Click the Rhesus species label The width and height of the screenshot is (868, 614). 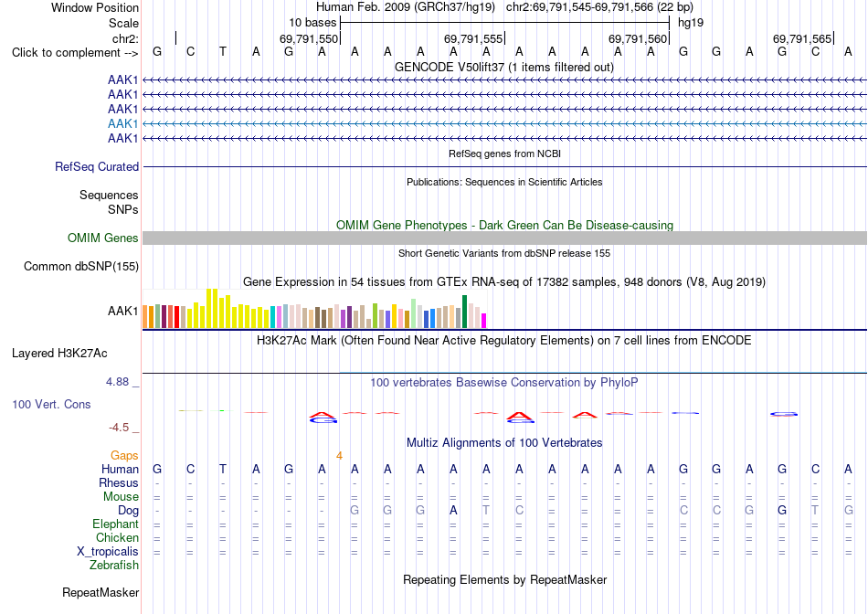pyautogui.click(x=119, y=482)
